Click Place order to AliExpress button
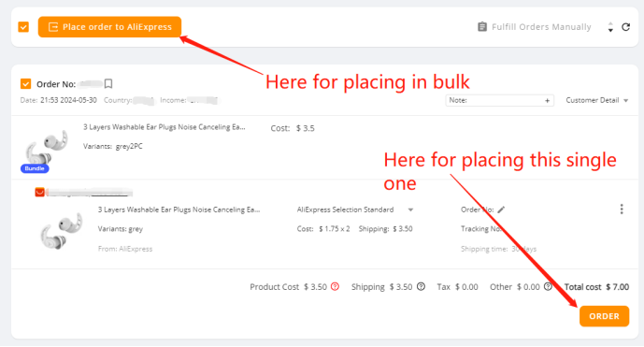This screenshot has width=644, height=347. (x=109, y=27)
